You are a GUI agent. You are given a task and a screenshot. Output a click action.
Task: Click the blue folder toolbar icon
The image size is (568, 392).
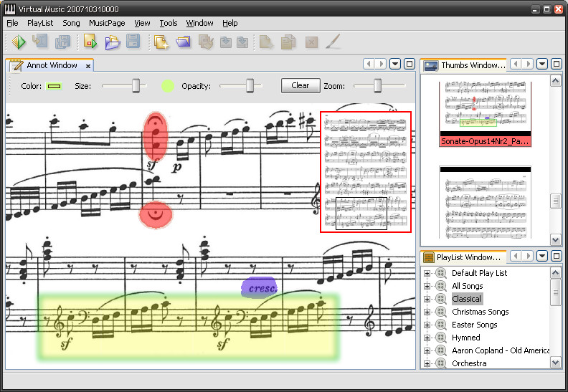tap(184, 42)
